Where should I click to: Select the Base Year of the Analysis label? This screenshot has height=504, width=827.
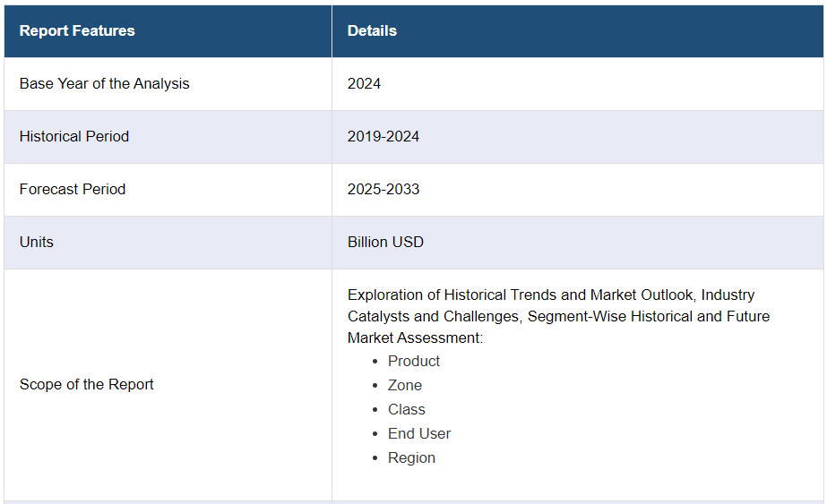click(x=105, y=83)
